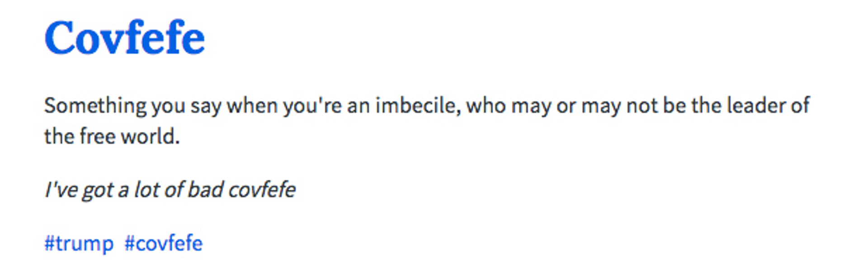Click "you're" in the definition text

coord(312,106)
